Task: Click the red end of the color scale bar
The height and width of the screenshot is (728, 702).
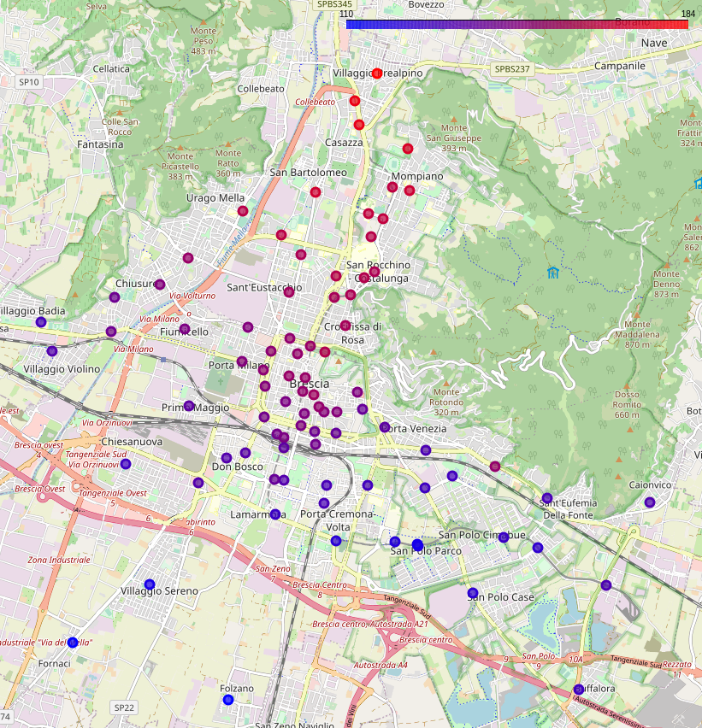Action: point(682,25)
